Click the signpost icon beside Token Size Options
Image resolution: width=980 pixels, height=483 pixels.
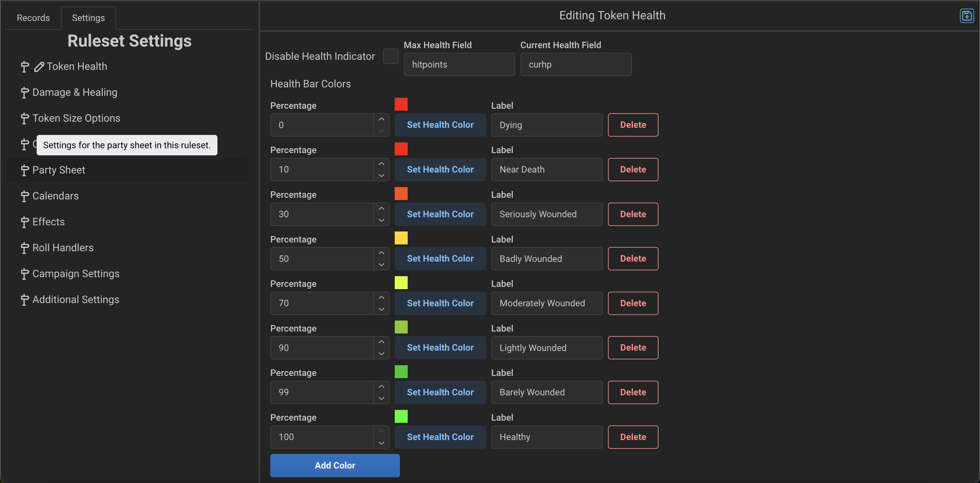coord(24,118)
